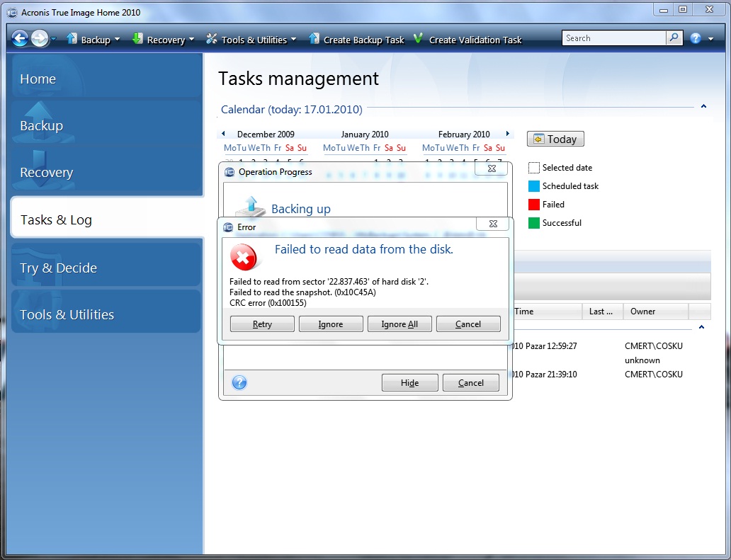Image resolution: width=731 pixels, height=560 pixels.
Task: Close the Operation Progress dialog
Action: coord(492,168)
